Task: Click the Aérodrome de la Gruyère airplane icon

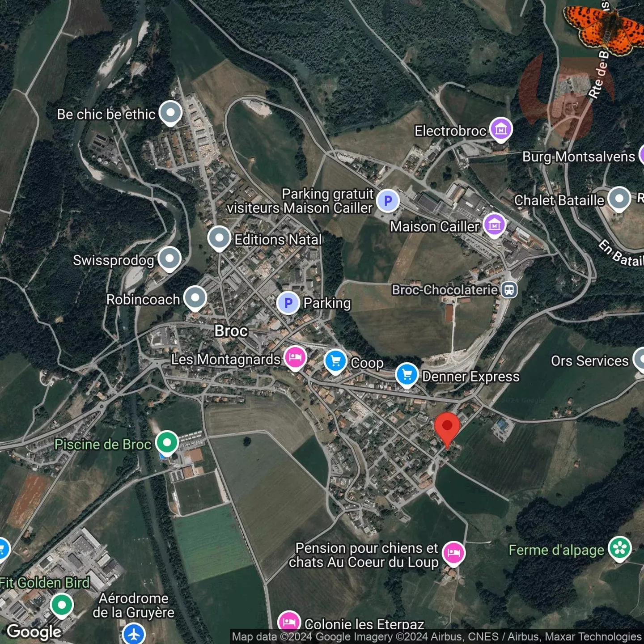Action: pos(134,633)
